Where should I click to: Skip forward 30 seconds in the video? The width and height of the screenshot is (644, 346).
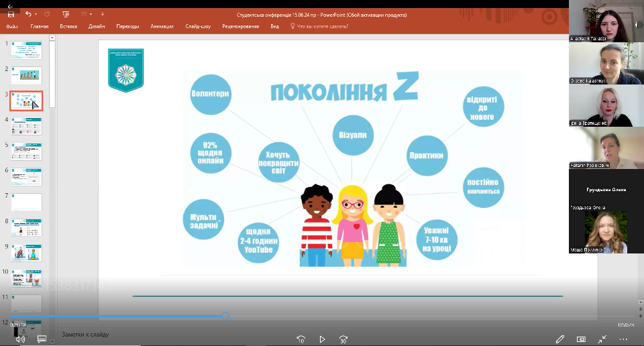[x=343, y=339]
